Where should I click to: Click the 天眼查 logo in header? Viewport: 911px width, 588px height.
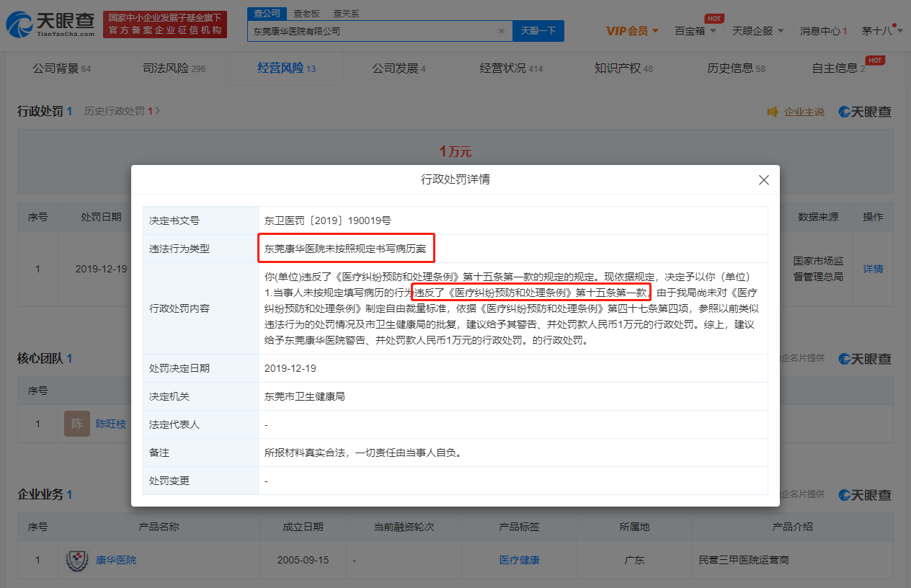[x=50, y=24]
